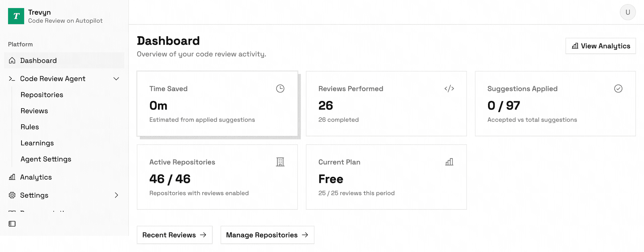The width and height of the screenshot is (644, 252).
Task: Click the code brackets icon on Reviews Performed
Action: coord(449,88)
